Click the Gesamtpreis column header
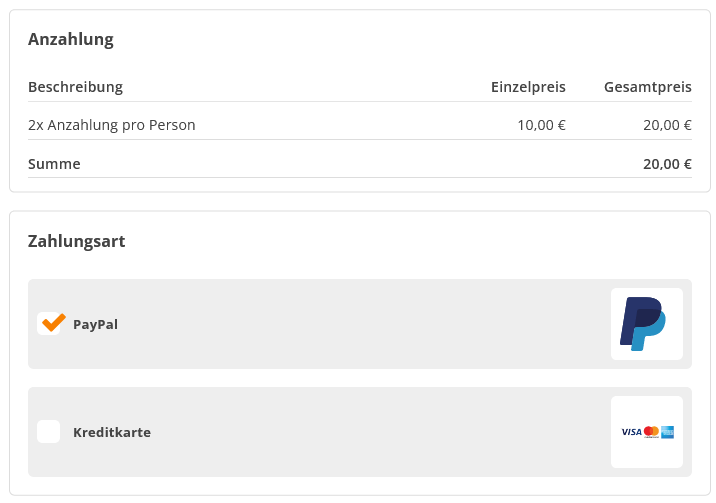Viewport: 716px width, 503px height. (x=648, y=87)
